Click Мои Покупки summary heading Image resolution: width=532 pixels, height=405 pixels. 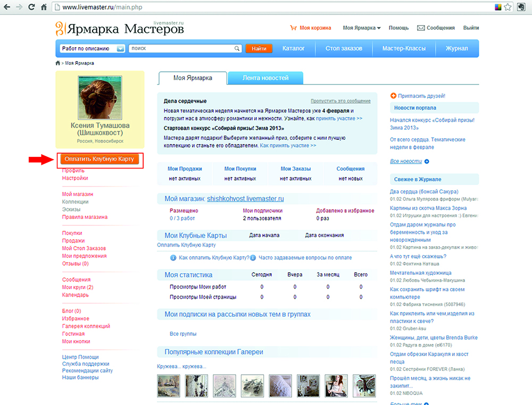240,169
